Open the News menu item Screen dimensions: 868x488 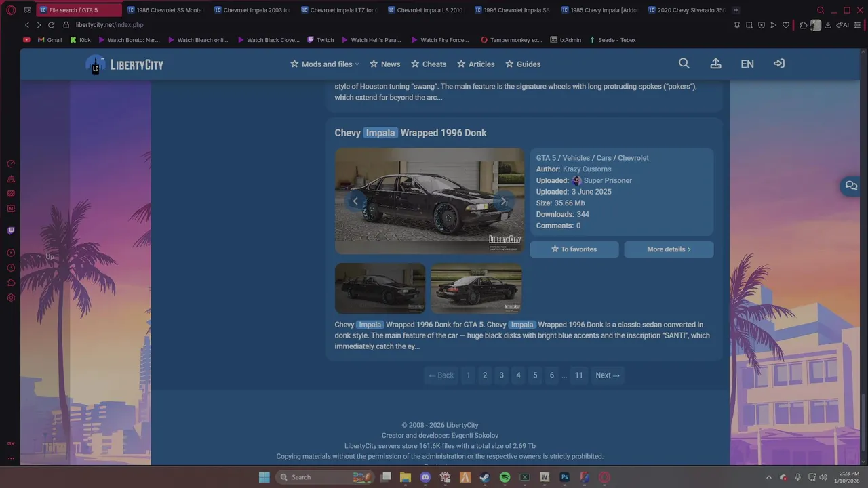click(385, 64)
